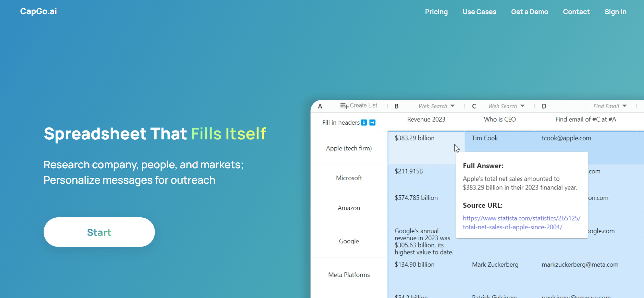Select the 'Google' company cell

(x=349, y=241)
